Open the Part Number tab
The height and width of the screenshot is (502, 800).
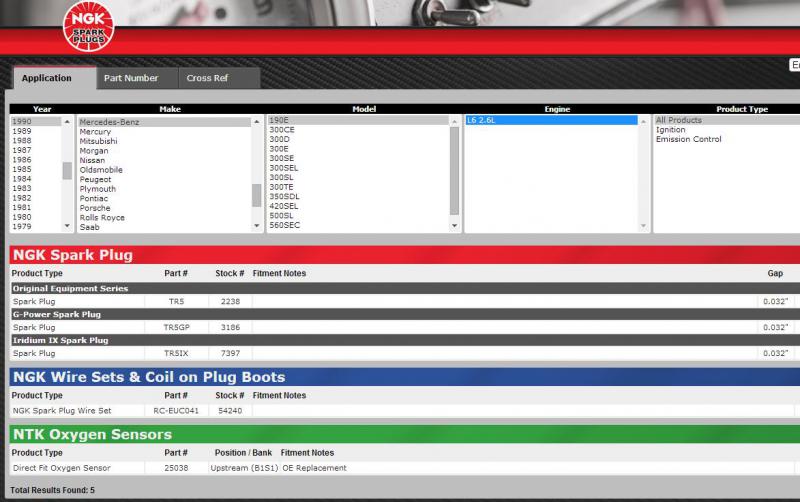(x=137, y=78)
